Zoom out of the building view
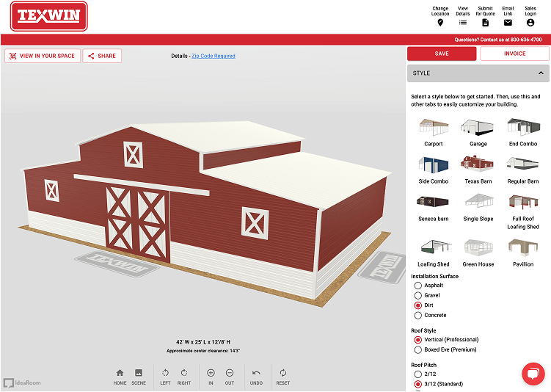This screenshot has width=551, height=392. (x=230, y=373)
